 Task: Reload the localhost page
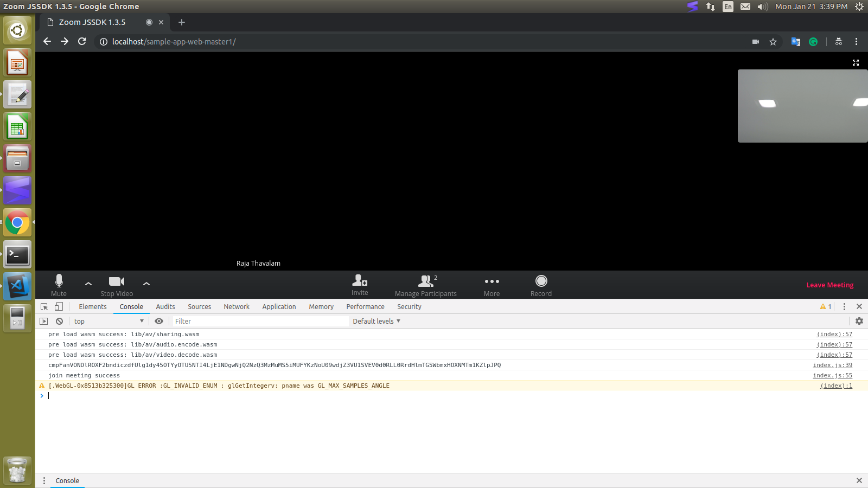pos(82,42)
